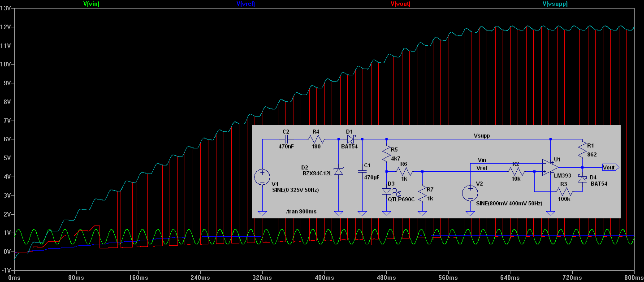Screen dimensions: 644x282
Task: Click the R1 resistor symbol
Action: tap(582, 150)
